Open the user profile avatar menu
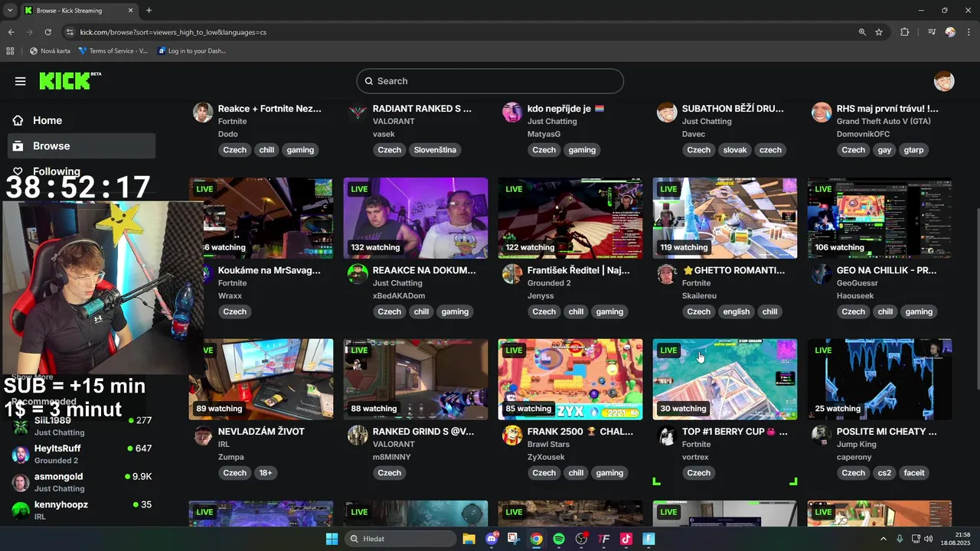 tap(944, 81)
